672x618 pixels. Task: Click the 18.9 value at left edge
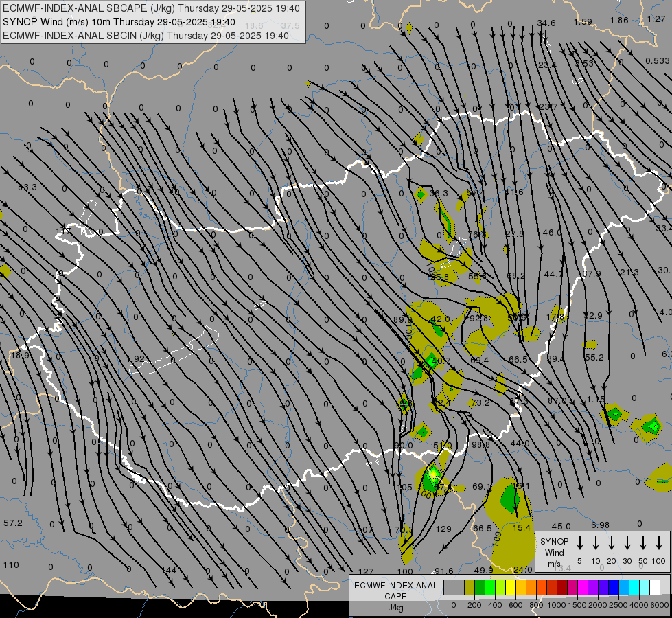(20, 355)
